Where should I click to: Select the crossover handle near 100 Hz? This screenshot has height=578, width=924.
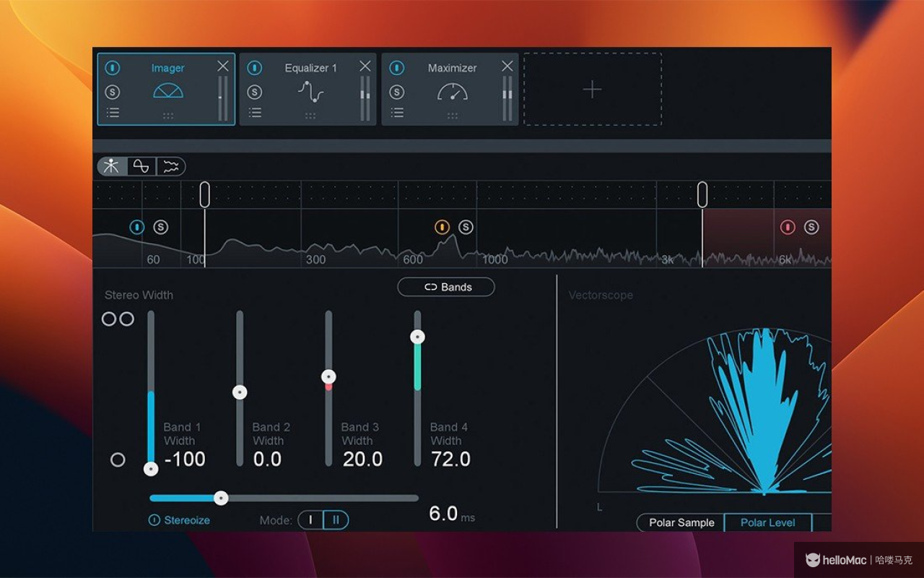(205, 194)
